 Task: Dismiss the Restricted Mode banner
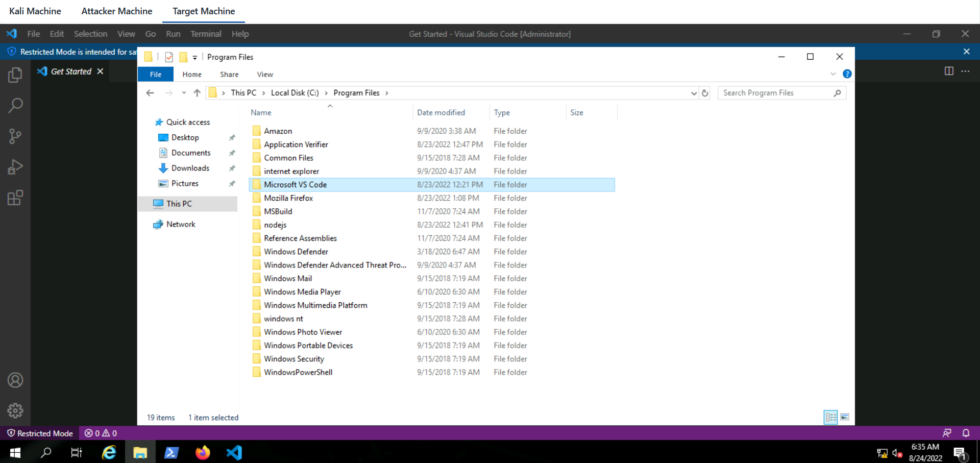click(x=966, y=52)
